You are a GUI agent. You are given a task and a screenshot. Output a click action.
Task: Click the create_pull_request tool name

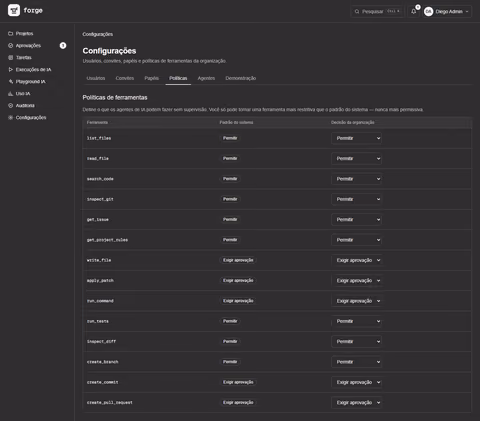110,402
